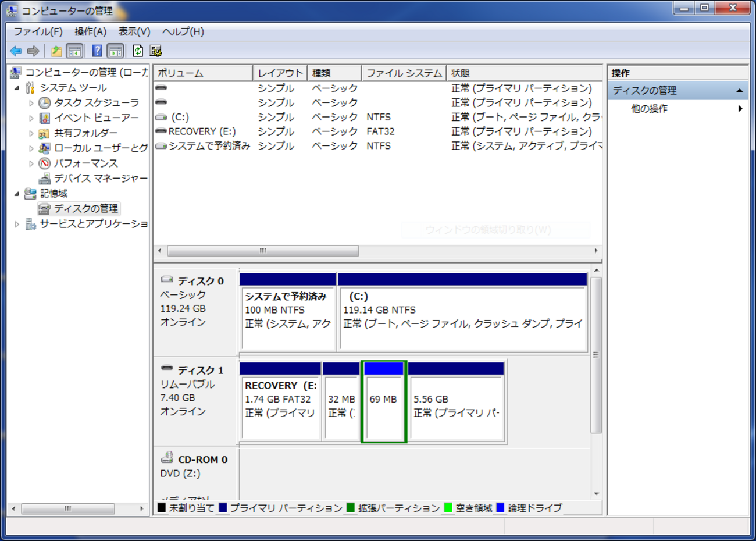
Task: Select the システムで予約済み 100 MB partition block
Action: [288, 312]
